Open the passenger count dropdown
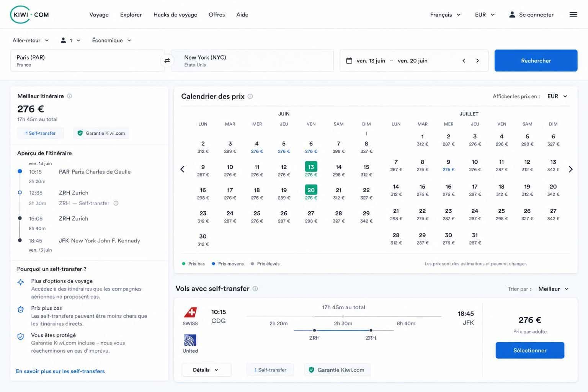Viewport: 588px width, 392px height. [x=71, y=40]
